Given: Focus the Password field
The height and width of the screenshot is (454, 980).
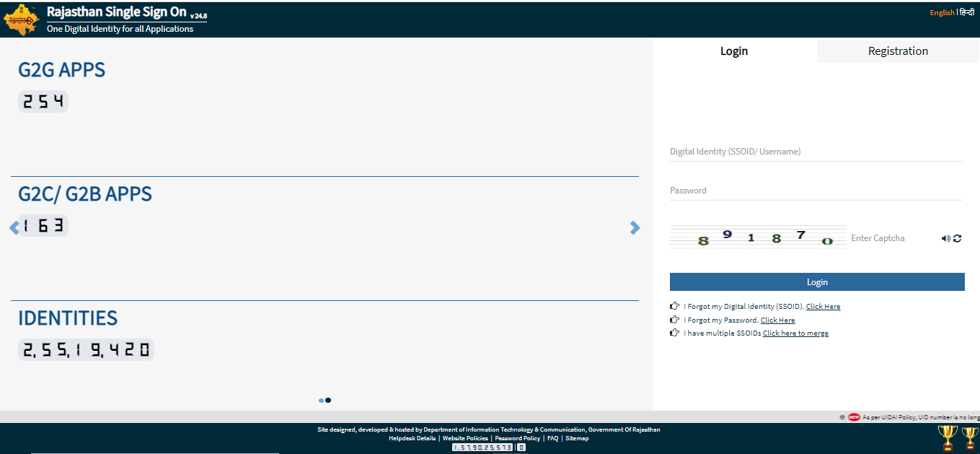Looking at the screenshot, I should [816, 191].
